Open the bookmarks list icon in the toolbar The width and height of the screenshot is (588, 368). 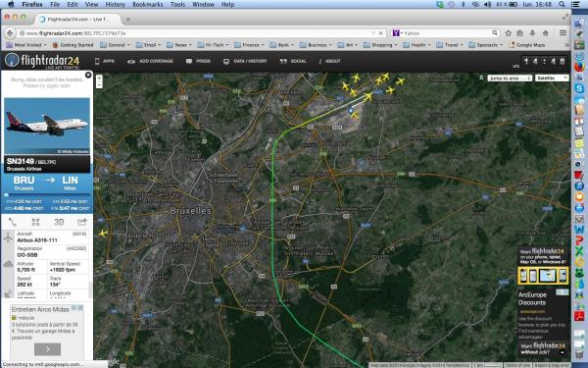point(519,33)
